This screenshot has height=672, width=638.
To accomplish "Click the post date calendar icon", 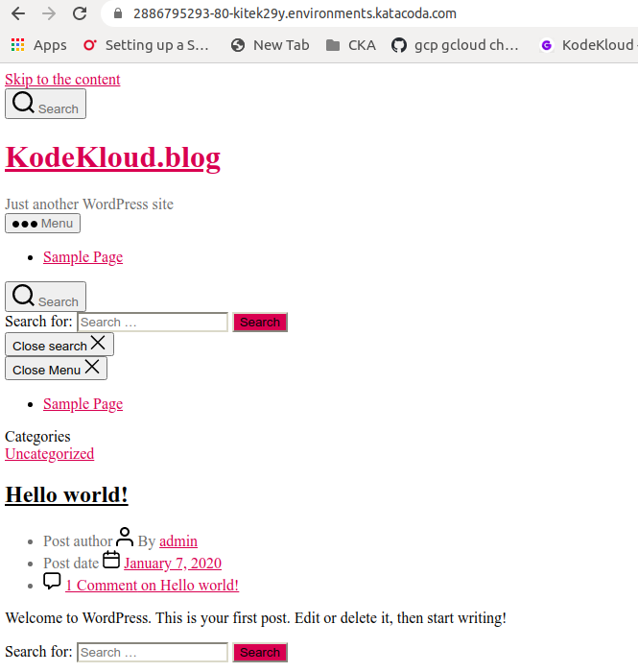I will (x=111, y=560).
